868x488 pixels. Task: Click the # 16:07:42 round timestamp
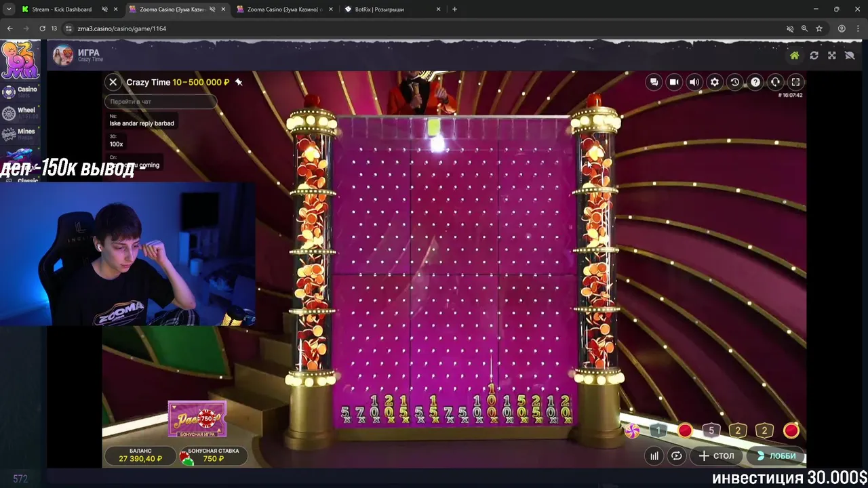pos(790,96)
